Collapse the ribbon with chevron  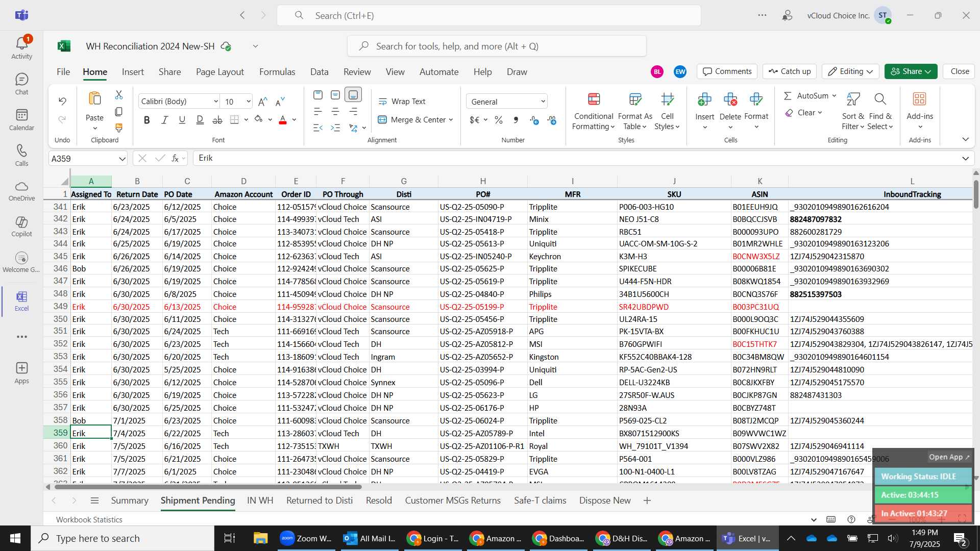click(965, 139)
